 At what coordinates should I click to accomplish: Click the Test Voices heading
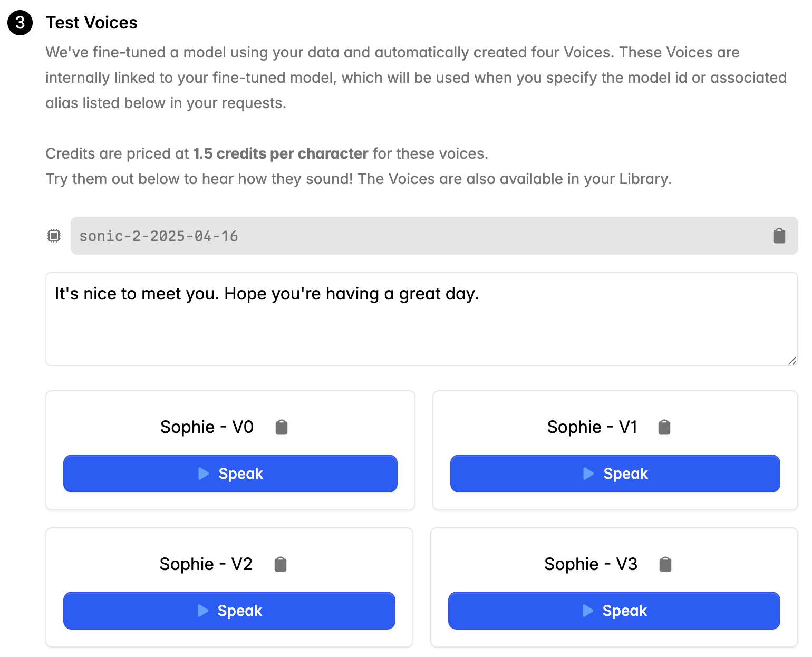click(x=91, y=23)
